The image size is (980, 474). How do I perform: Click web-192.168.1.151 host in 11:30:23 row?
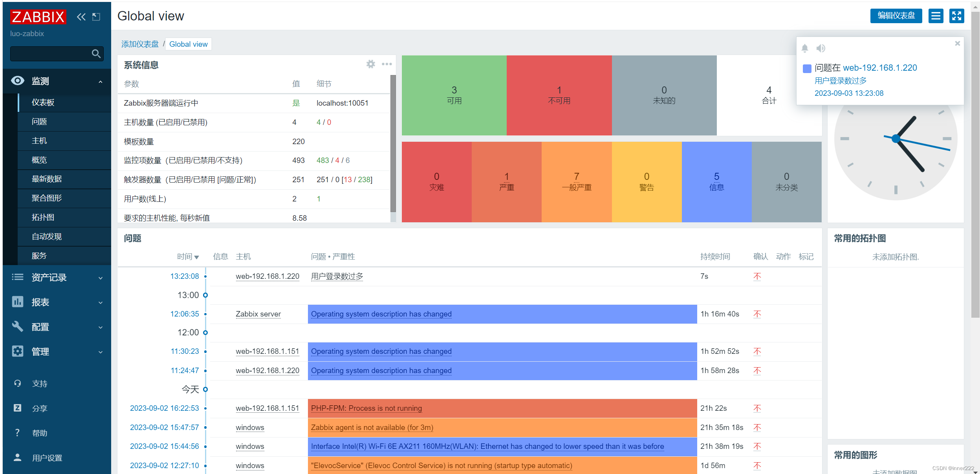267,351
